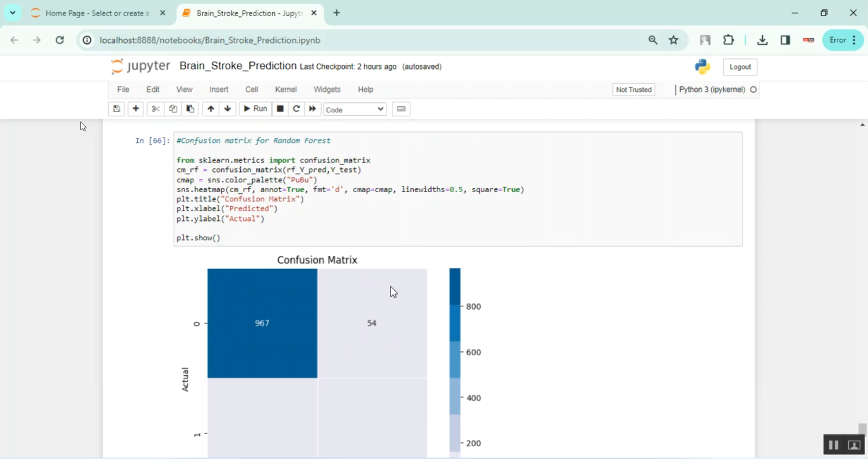Click the Logout button
Viewport: 868px width, 459px height.
(x=740, y=67)
